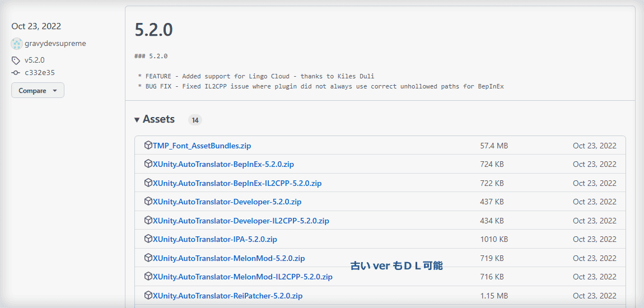644x308 pixels.
Task: Download XUnity.AutoTranslator-BepInEx-5.2.0.zip
Action: click(x=223, y=164)
